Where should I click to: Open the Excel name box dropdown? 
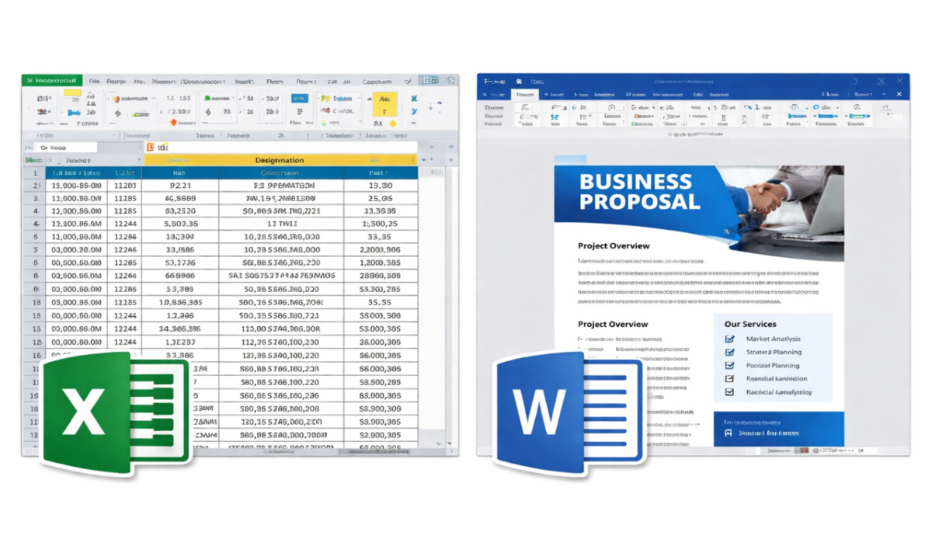tap(141, 147)
